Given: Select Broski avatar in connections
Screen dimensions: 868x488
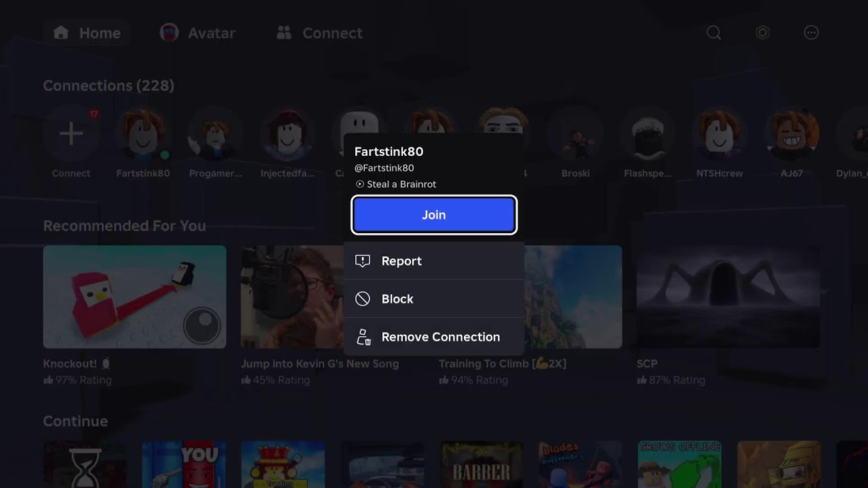Looking at the screenshot, I should 576,134.
